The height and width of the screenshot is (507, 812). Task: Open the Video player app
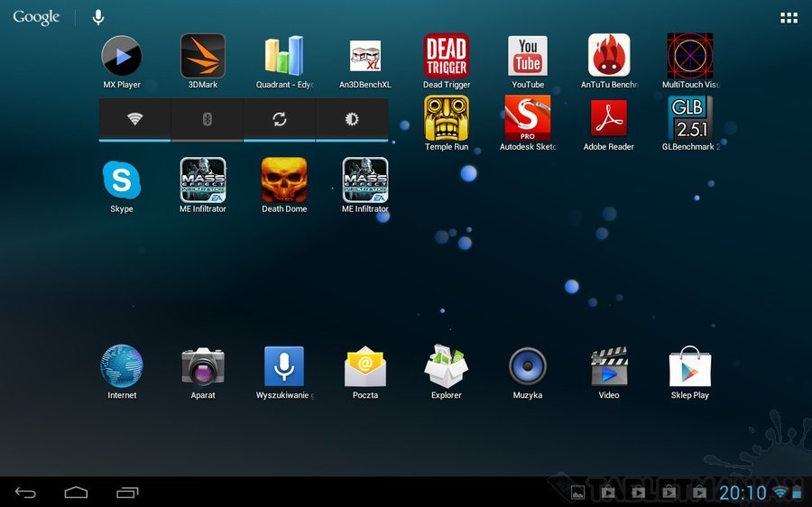[x=609, y=366]
